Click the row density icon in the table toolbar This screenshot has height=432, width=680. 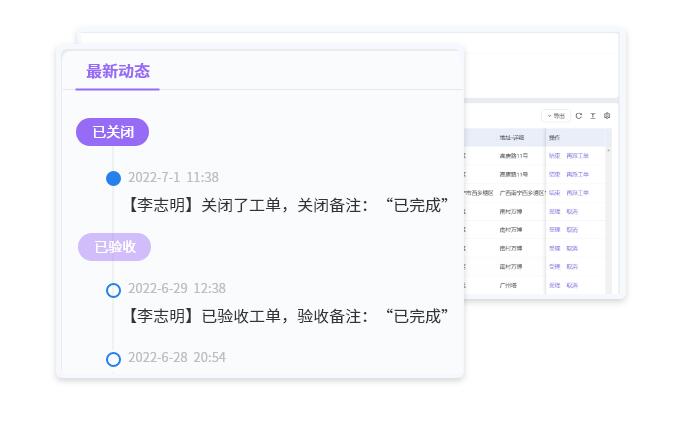[592, 116]
